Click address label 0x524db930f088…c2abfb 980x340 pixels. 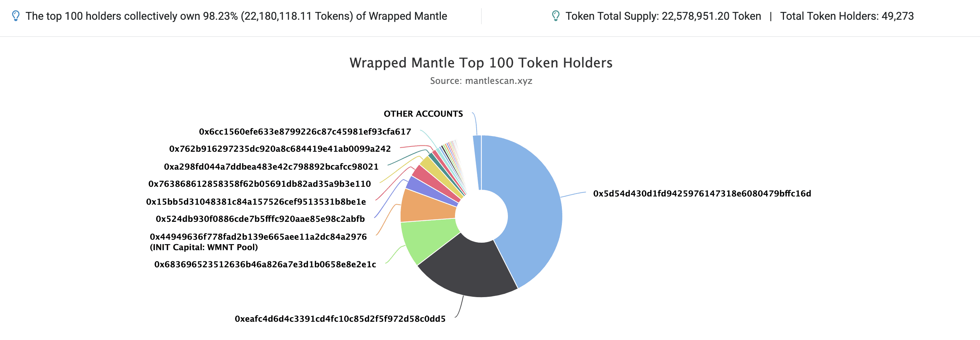pos(260,219)
